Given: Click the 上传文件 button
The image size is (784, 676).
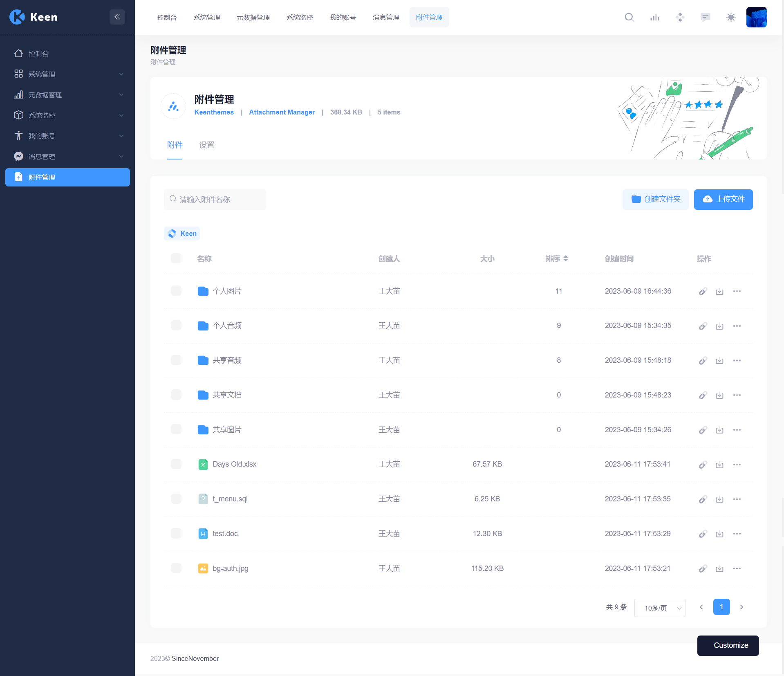Looking at the screenshot, I should (x=723, y=199).
